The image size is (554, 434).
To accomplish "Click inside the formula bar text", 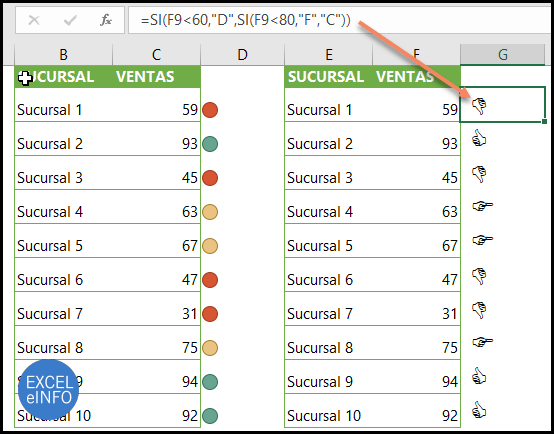I will click(x=245, y=20).
